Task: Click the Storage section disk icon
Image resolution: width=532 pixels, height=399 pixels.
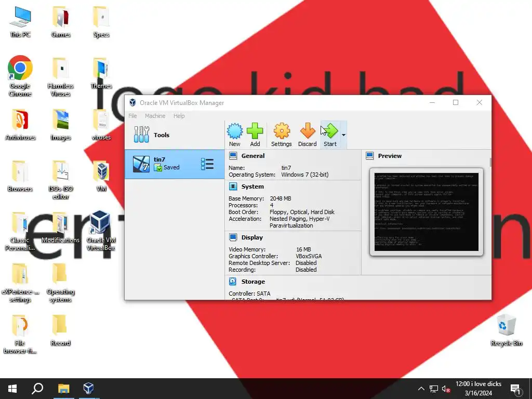Action: [233, 281]
